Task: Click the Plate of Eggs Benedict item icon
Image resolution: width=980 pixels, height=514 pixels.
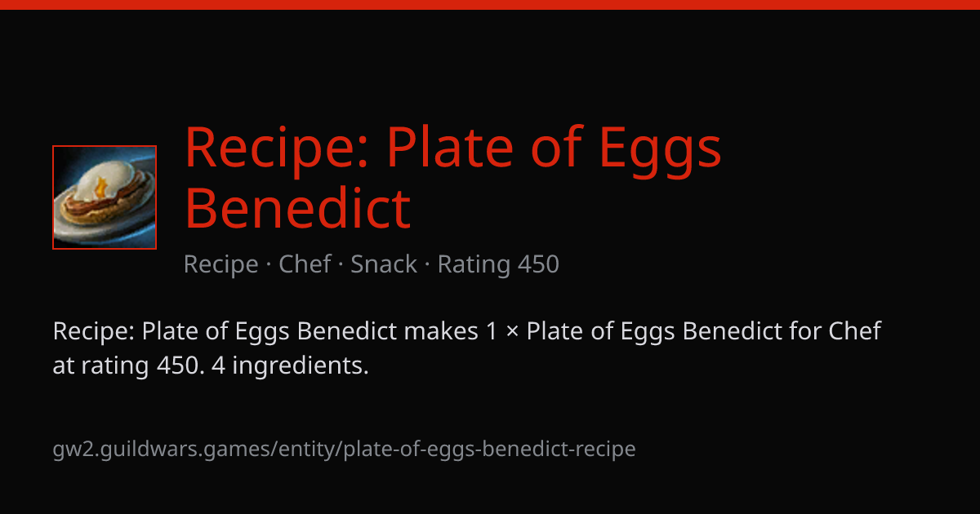Action: (x=105, y=197)
